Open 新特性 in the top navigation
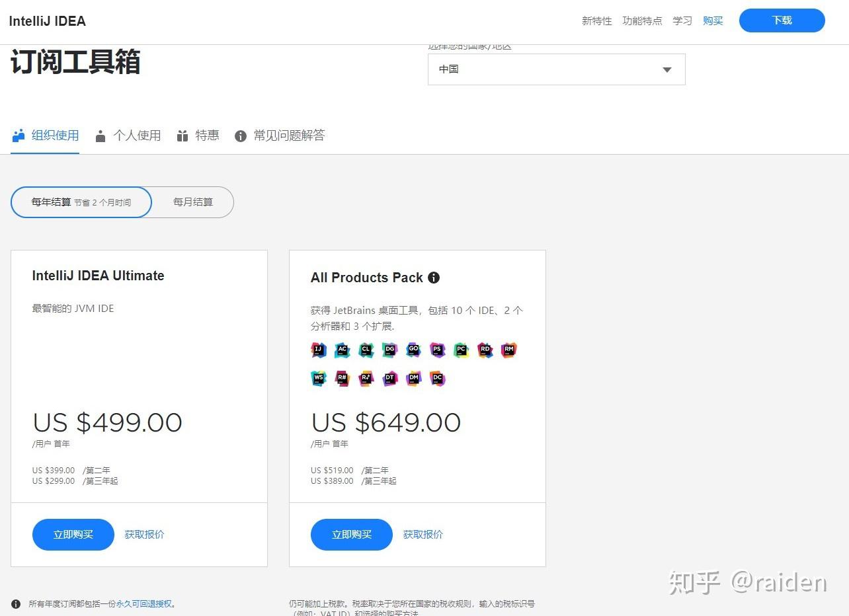 point(597,21)
